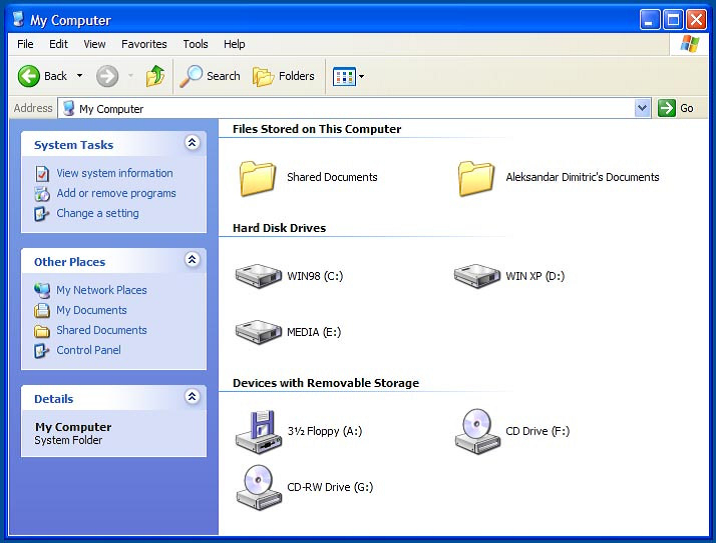Viewport: 716px width, 543px height.
Task: Click the Control Panel sidebar icon
Action: (42, 350)
